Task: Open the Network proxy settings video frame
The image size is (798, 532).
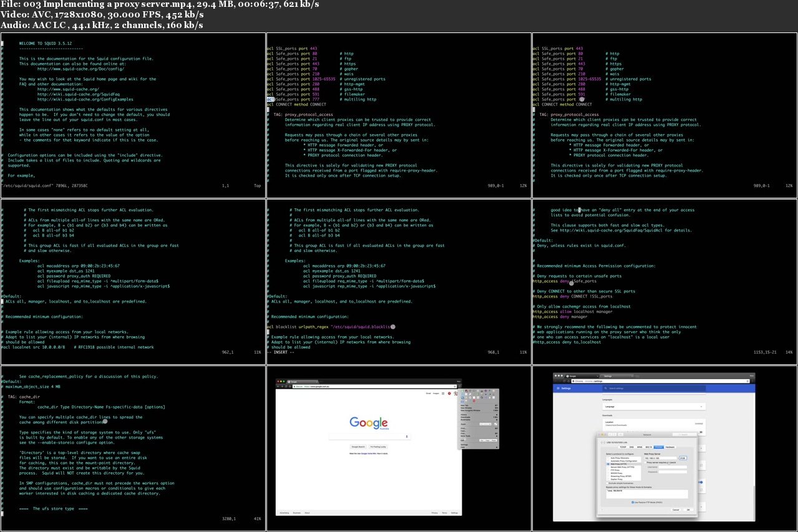Action: tap(664, 448)
